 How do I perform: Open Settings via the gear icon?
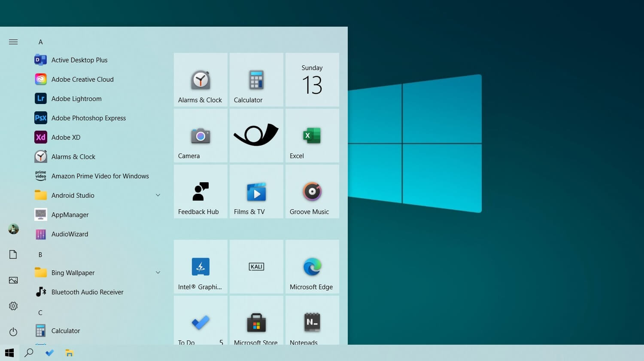(13, 306)
